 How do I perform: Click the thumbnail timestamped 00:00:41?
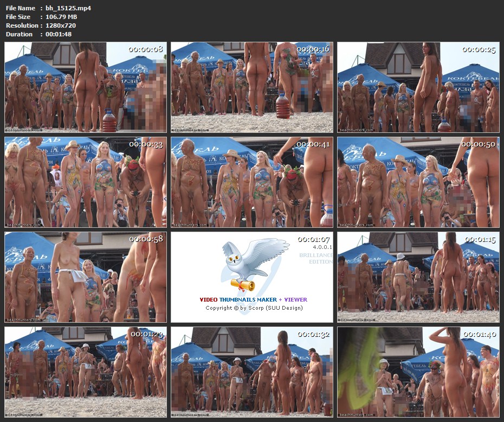[252, 182]
